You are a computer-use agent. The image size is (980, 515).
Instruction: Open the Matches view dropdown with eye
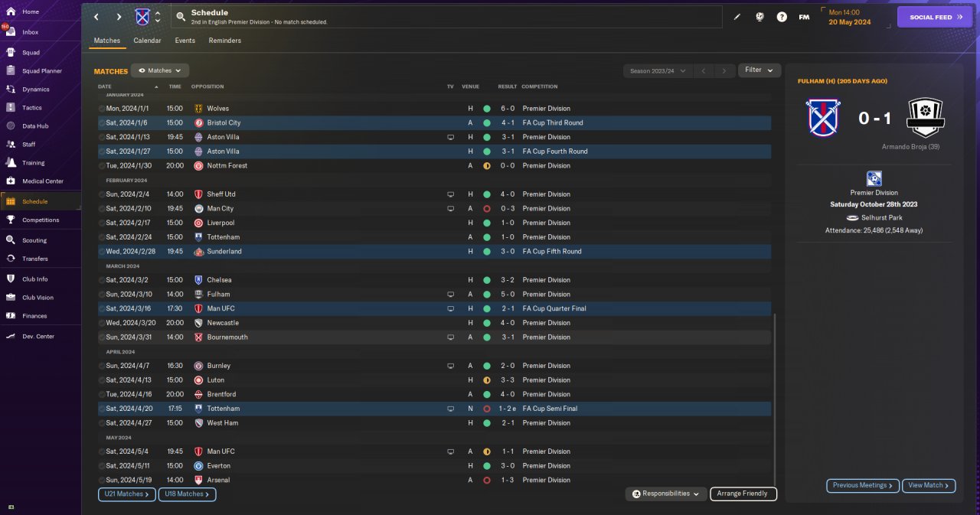(160, 70)
